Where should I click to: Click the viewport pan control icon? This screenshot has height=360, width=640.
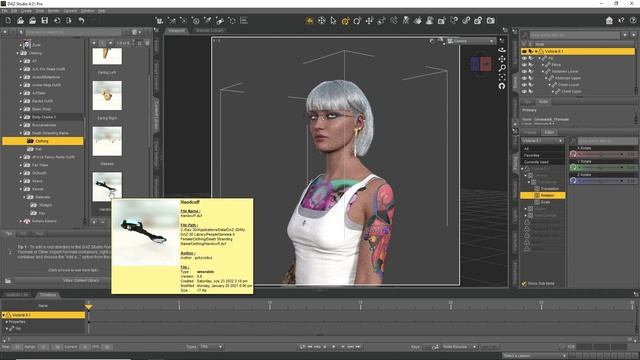[502, 59]
